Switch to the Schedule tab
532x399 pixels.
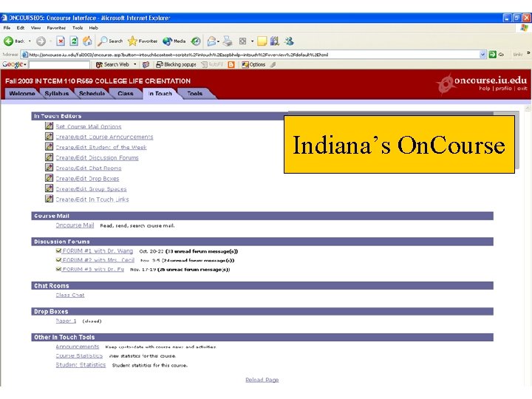pos(92,93)
